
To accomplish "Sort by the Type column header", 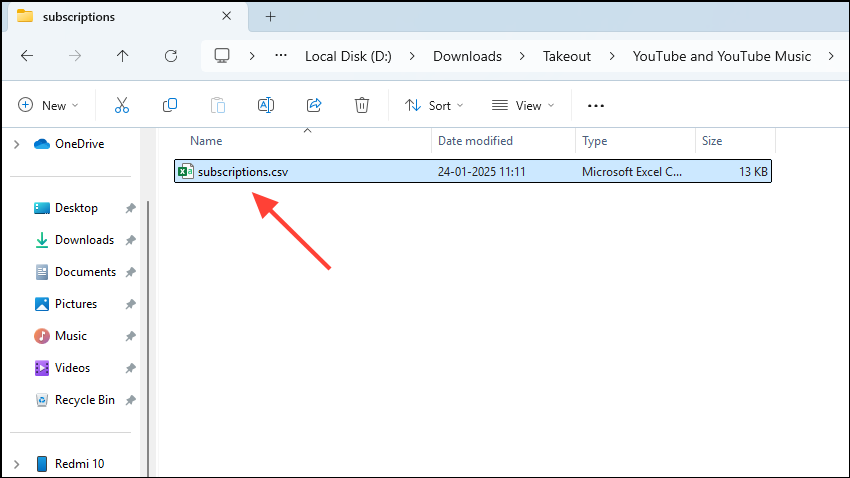I will coord(595,141).
